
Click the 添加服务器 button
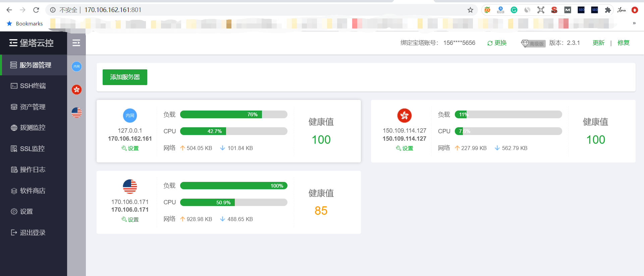tap(125, 77)
